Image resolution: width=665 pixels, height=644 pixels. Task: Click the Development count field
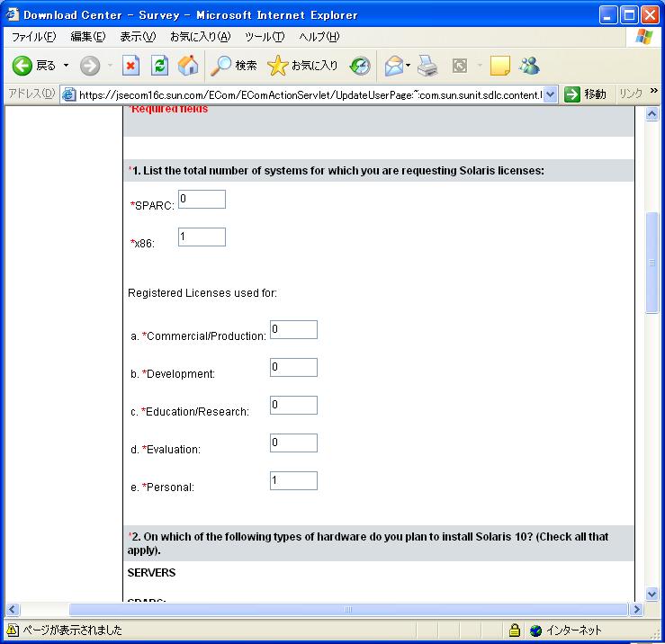point(293,367)
